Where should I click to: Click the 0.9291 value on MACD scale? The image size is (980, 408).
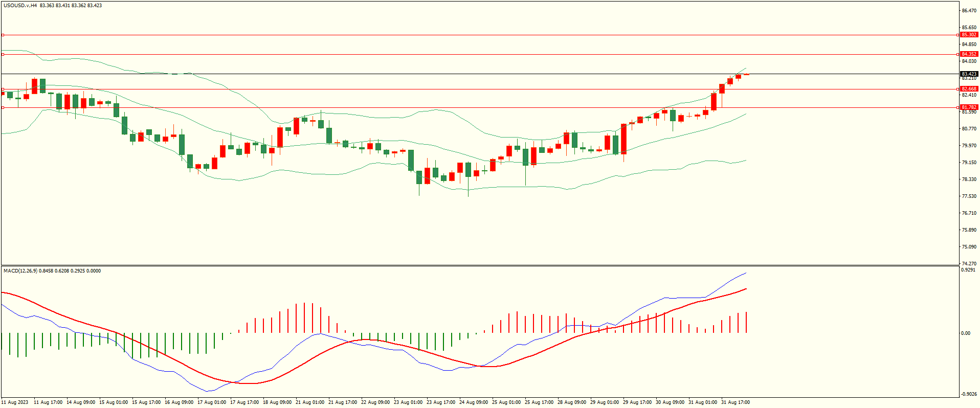968,270
